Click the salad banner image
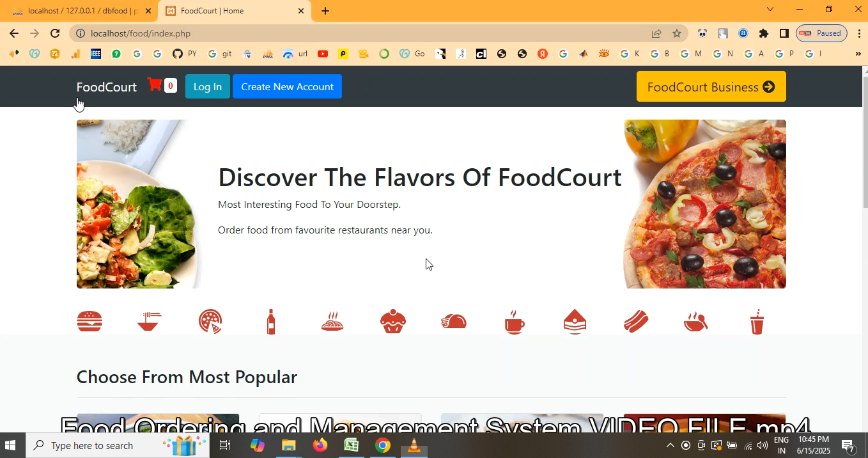 click(137, 204)
